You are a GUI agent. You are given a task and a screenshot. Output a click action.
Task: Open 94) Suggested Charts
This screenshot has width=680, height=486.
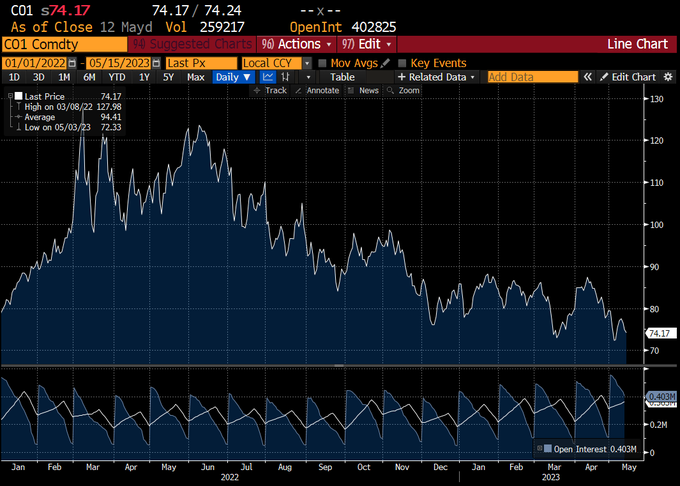(192, 44)
